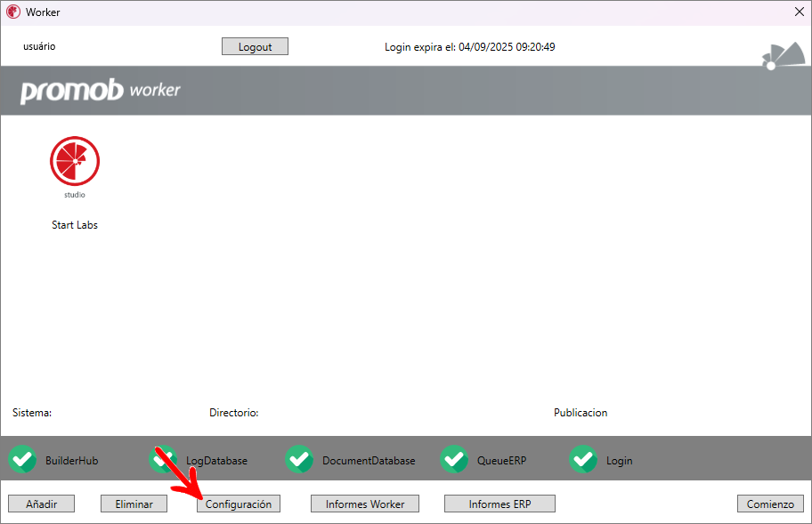The width and height of the screenshot is (812, 524).
Task: Click the DocumentDatabase green check status icon
Action: (x=299, y=459)
